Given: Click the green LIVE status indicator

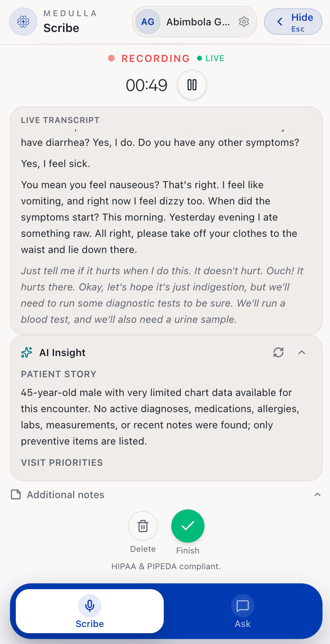Looking at the screenshot, I should (211, 59).
